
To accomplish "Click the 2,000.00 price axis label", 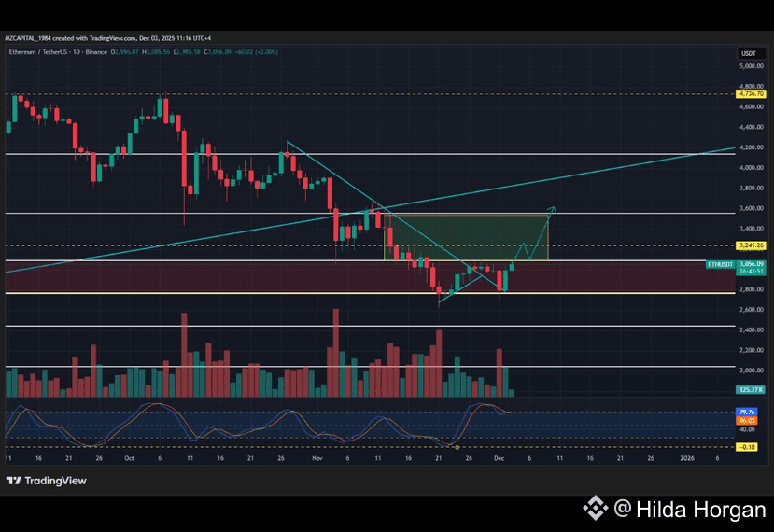I will point(752,371).
